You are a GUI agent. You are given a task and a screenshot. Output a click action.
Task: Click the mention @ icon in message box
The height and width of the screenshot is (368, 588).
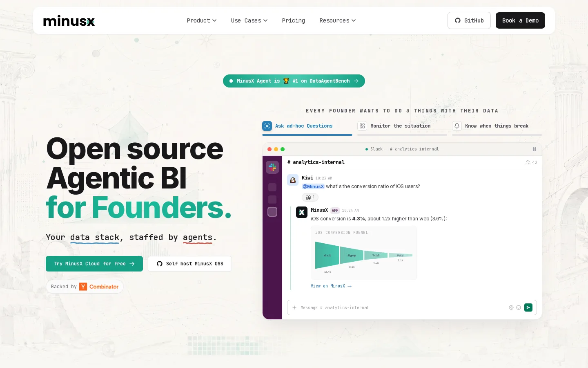tap(511, 307)
